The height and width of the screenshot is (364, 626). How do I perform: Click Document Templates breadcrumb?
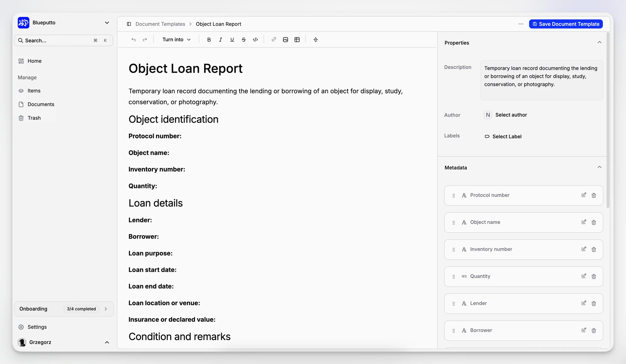point(160,24)
